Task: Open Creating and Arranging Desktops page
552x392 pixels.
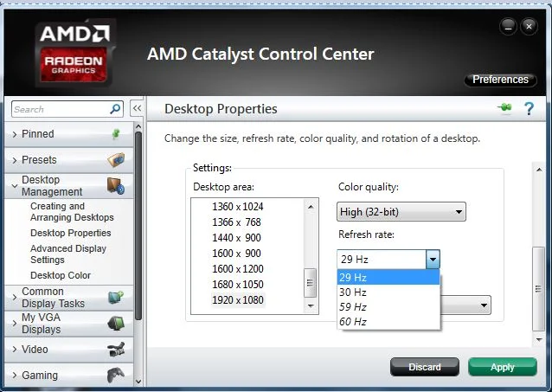Action: (72, 212)
